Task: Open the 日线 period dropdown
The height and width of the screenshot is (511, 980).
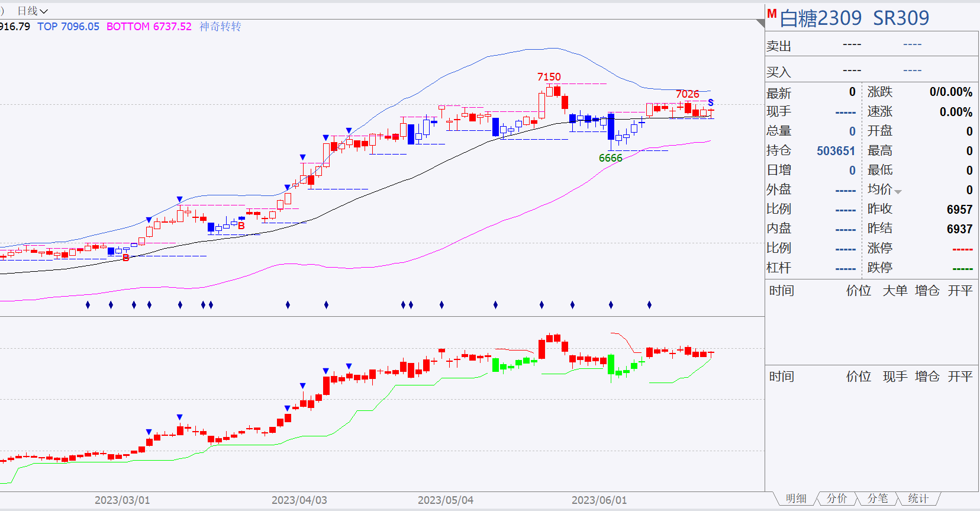Action: tap(33, 11)
